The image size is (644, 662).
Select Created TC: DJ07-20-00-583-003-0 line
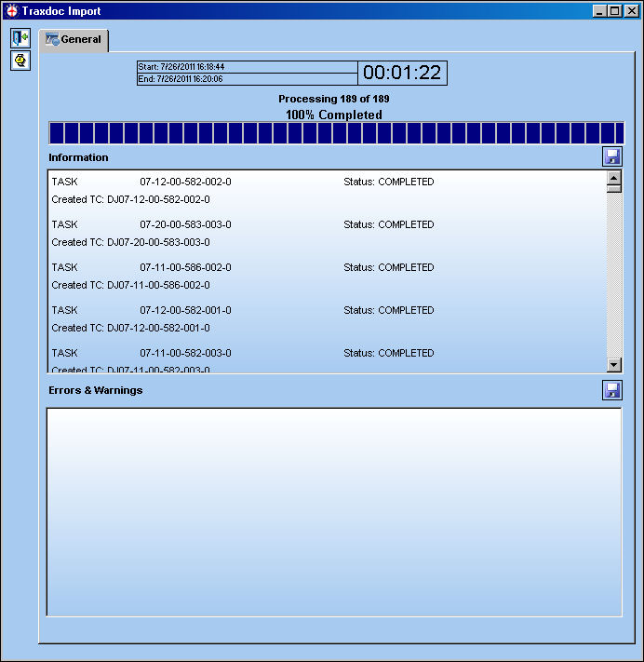pos(131,242)
